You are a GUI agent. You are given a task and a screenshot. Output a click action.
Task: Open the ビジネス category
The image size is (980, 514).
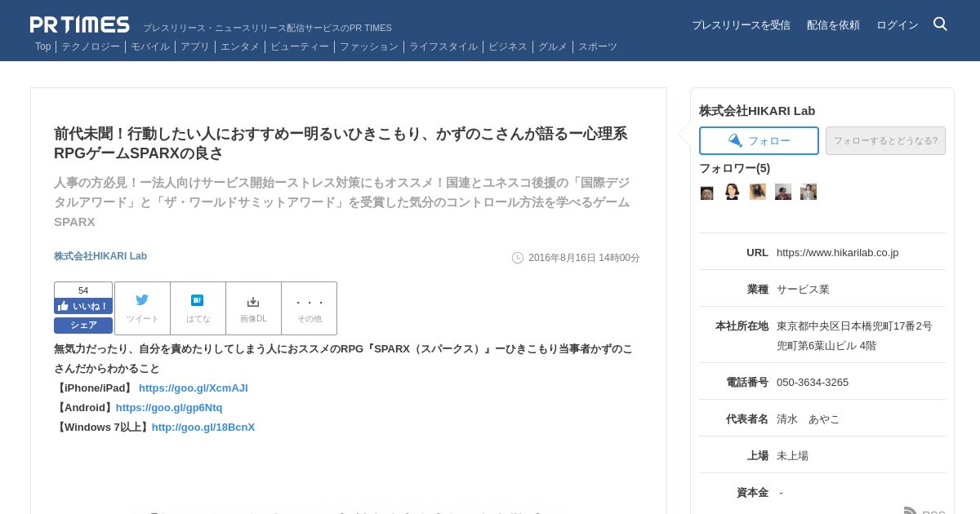pos(508,47)
